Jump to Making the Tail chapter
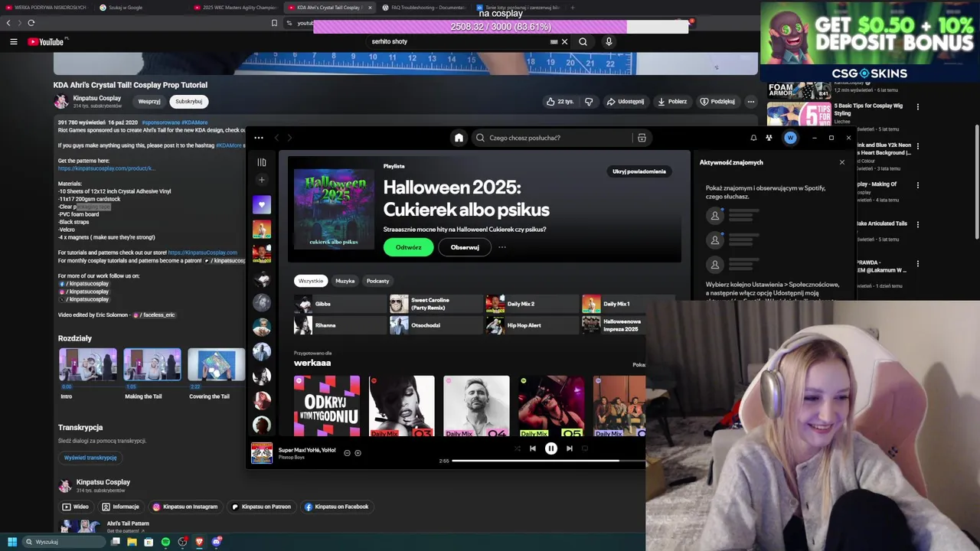Screen dimensions: 980x551 (x=152, y=374)
